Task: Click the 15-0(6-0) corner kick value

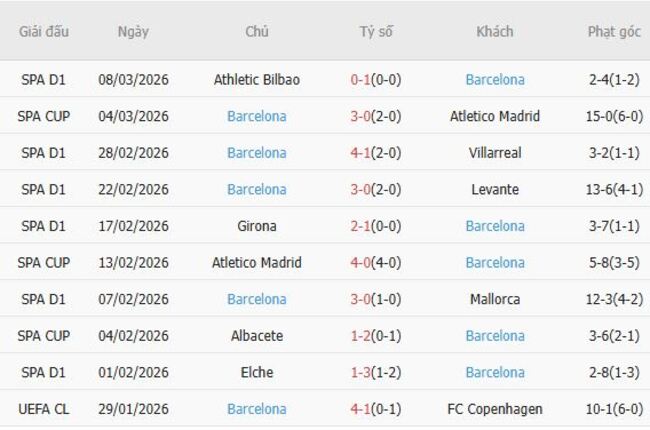Action: click(x=614, y=116)
